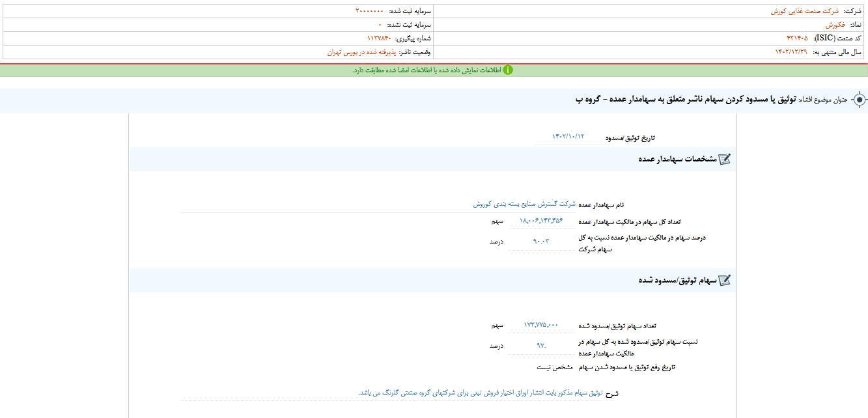
Task: Click the fiscal year end date 1402/12/29
Action: 791,52
